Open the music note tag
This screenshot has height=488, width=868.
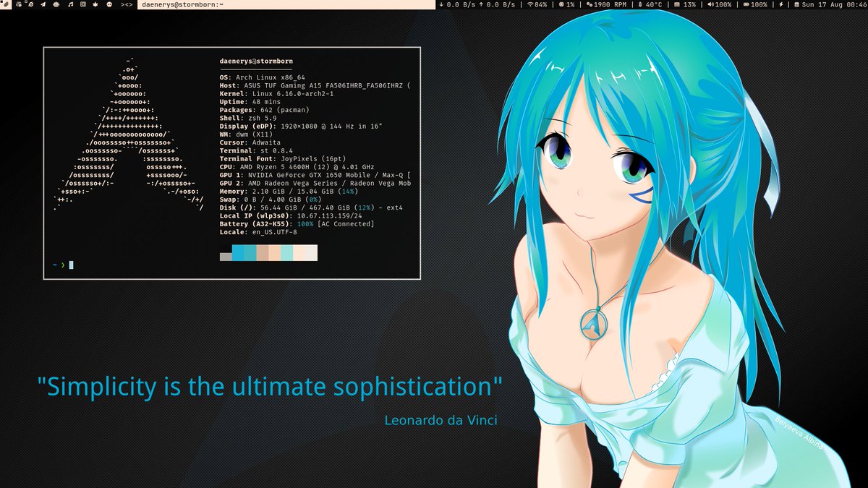pos(70,4)
